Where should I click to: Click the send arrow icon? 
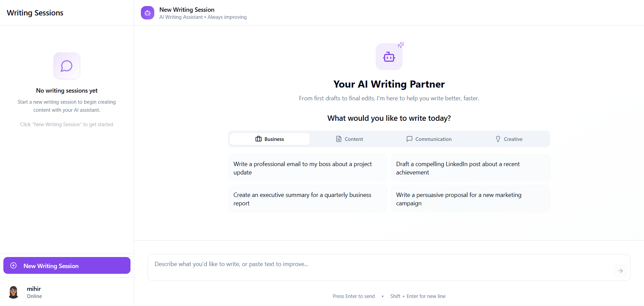pos(620,271)
